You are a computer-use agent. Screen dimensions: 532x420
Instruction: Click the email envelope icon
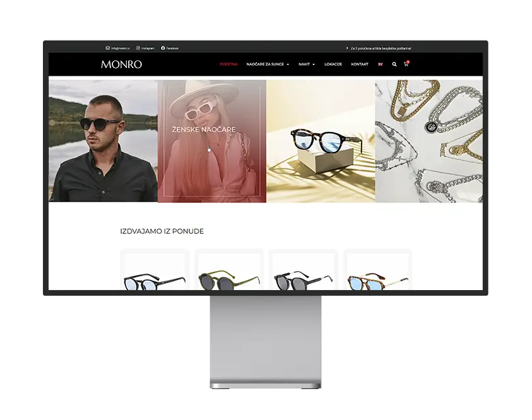tap(107, 48)
